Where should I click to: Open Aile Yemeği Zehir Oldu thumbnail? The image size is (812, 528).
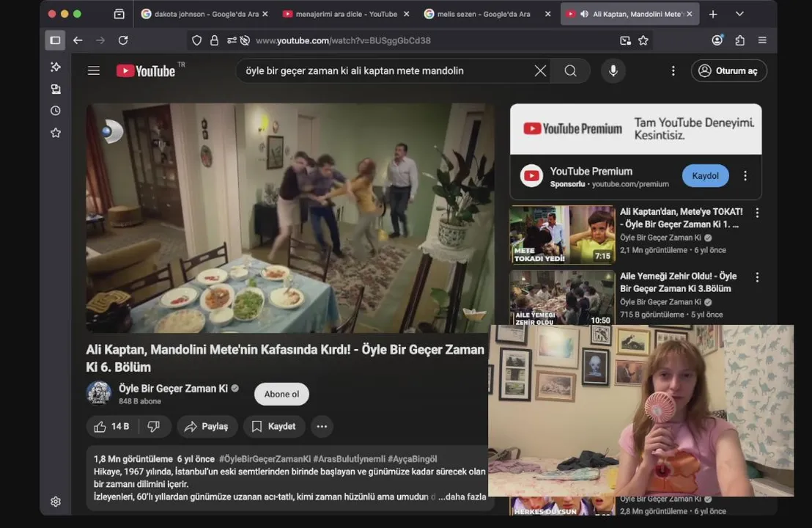point(562,299)
